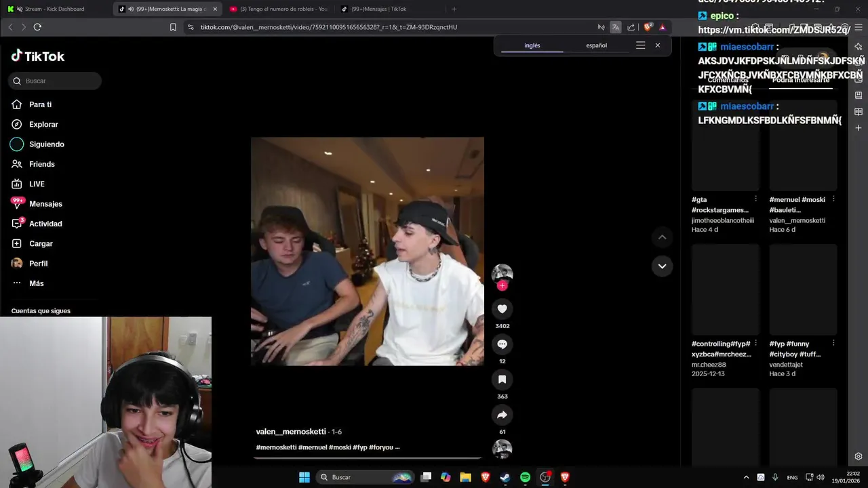The image size is (868, 488).
Task: Open a new browser tab
Action: [454, 9]
